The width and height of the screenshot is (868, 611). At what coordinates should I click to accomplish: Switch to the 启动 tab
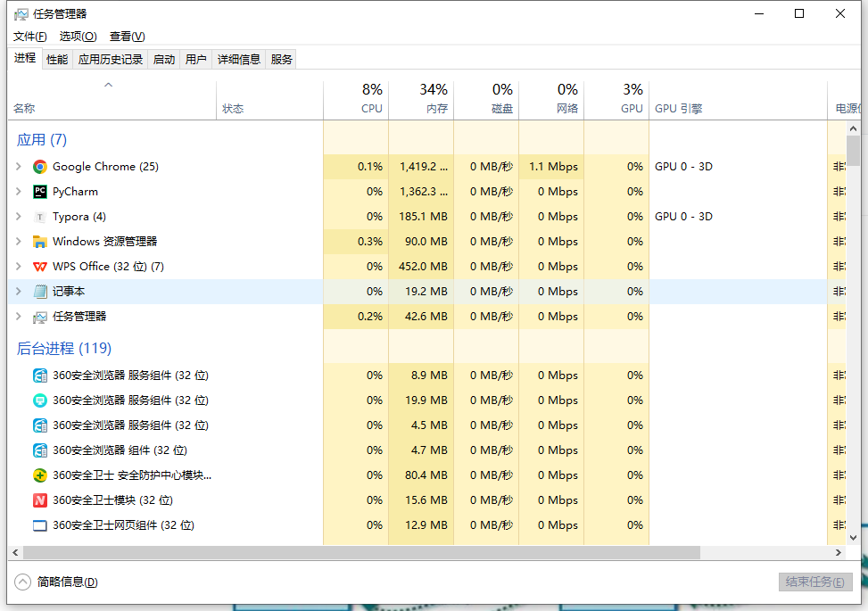point(163,58)
